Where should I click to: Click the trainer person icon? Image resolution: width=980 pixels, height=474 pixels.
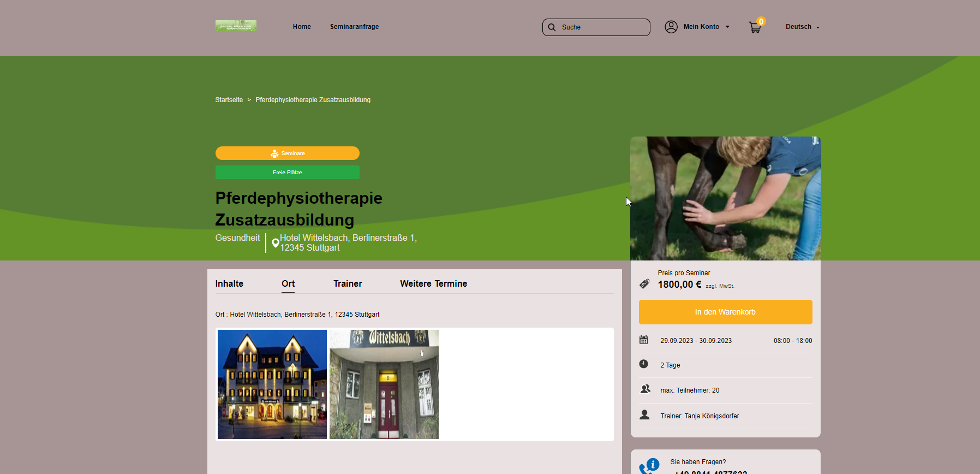pos(644,415)
